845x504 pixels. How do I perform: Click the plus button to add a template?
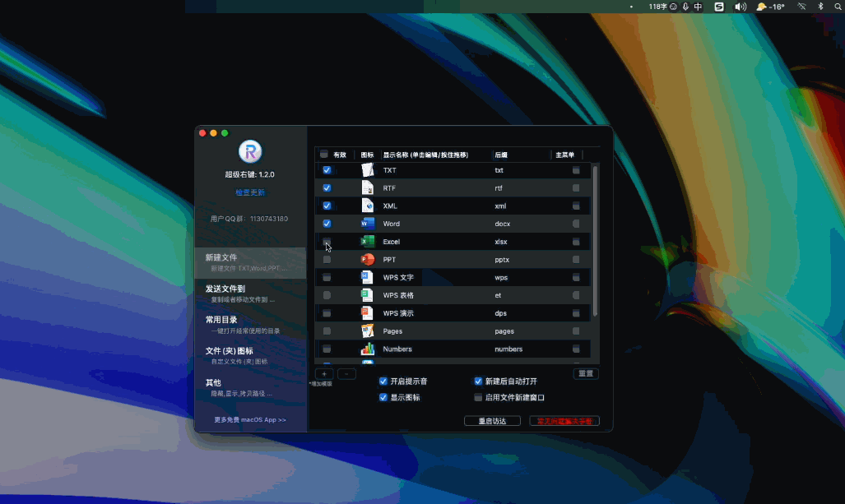(x=324, y=374)
